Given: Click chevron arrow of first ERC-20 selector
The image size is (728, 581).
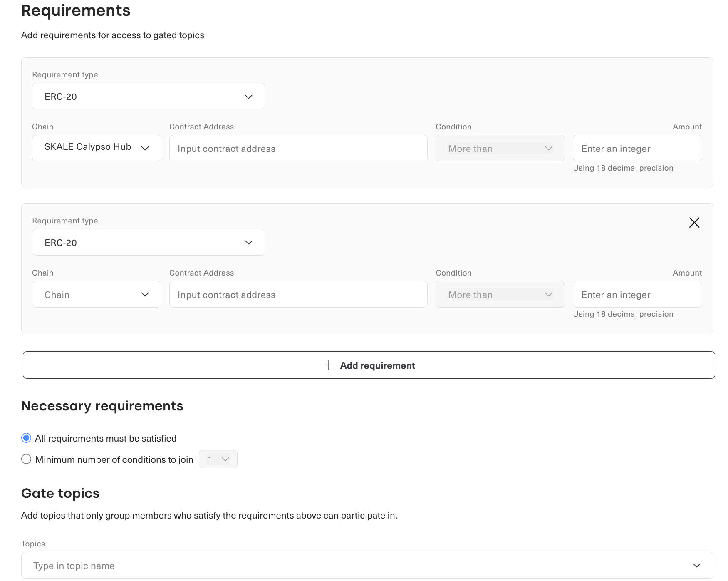Looking at the screenshot, I should [249, 97].
